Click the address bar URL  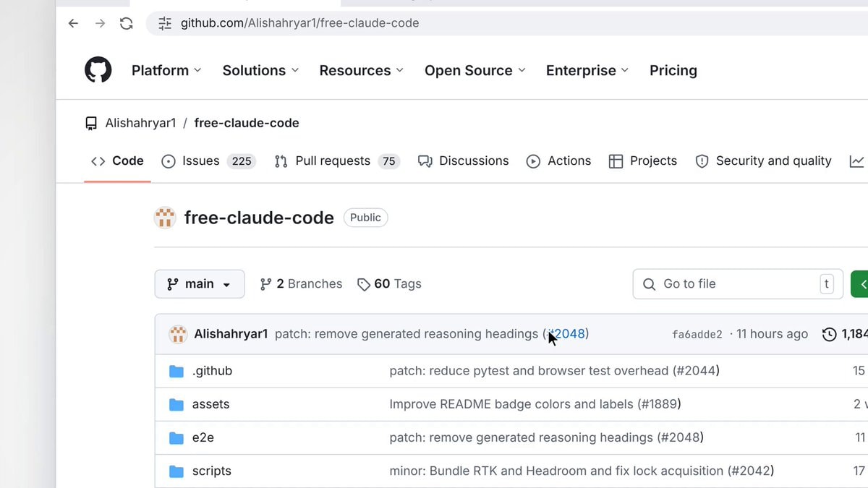[299, 23]
